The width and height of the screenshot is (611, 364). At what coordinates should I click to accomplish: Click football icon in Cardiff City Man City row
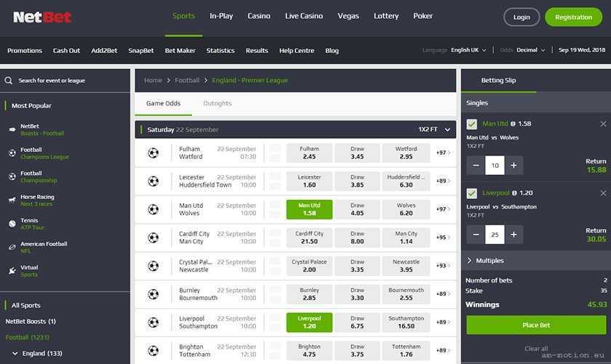point(153,238)
